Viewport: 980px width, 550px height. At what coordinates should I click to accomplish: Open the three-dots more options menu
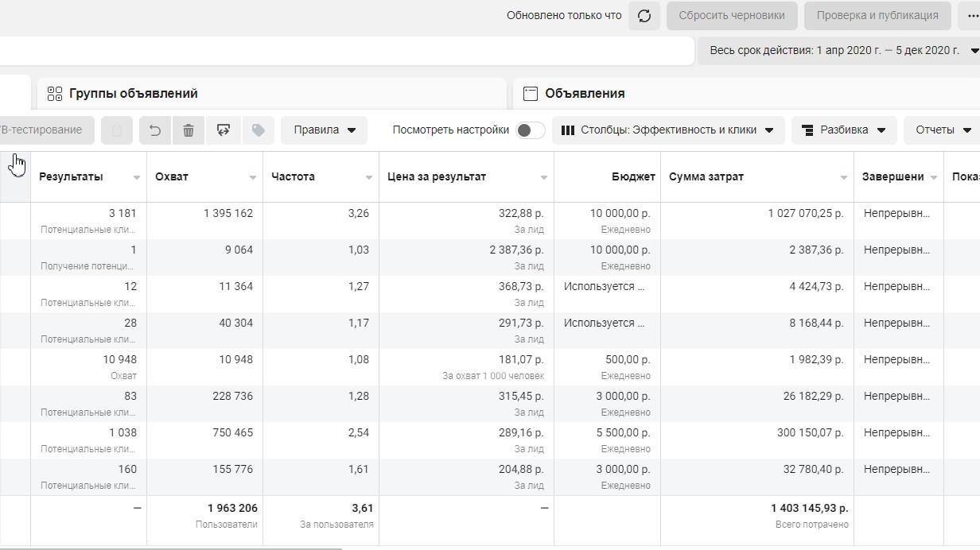[x=972, y=16]
